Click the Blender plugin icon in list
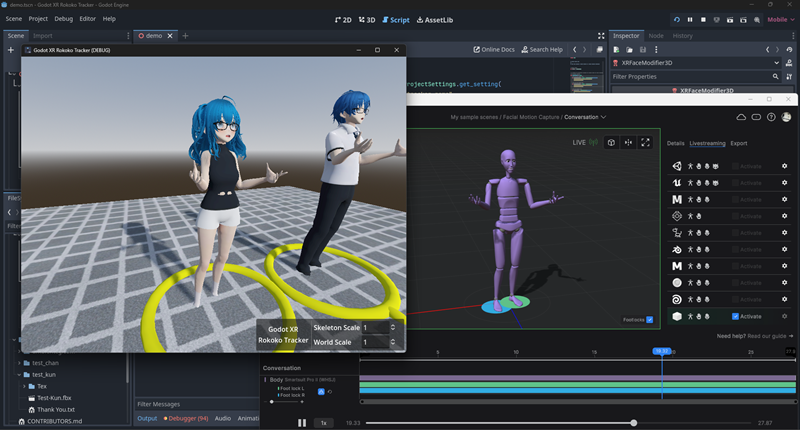800x430 pixels. click(x=677, y=249)
